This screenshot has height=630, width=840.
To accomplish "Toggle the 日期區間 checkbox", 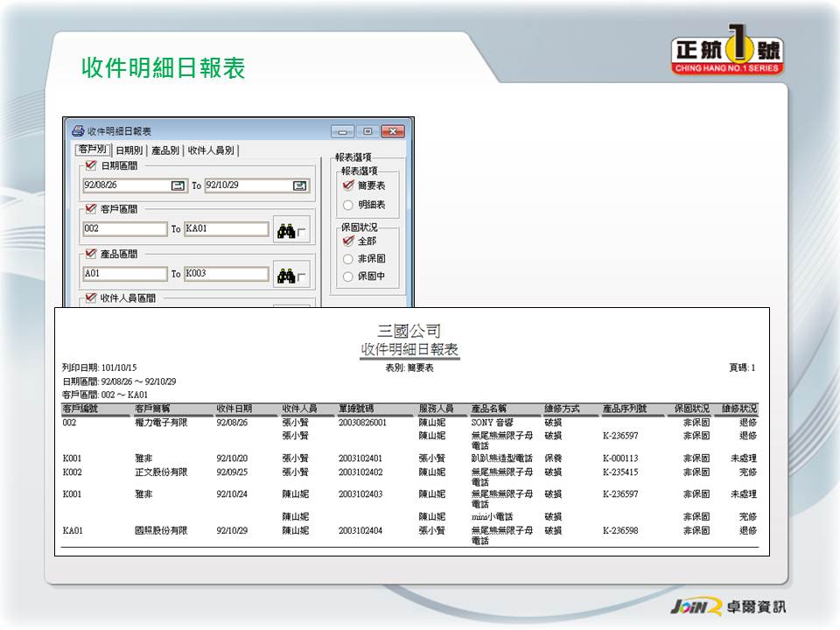I will tap(90, 165).
